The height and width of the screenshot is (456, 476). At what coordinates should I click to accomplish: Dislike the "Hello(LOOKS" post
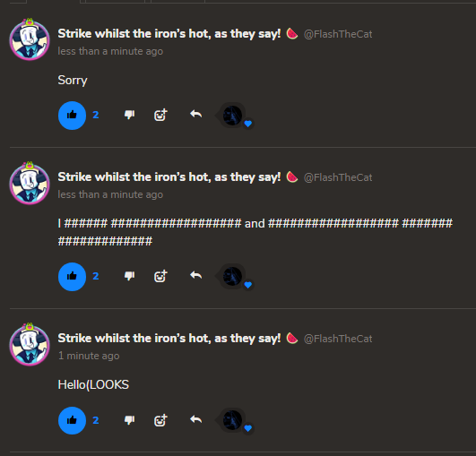click(x=130, y=420)
